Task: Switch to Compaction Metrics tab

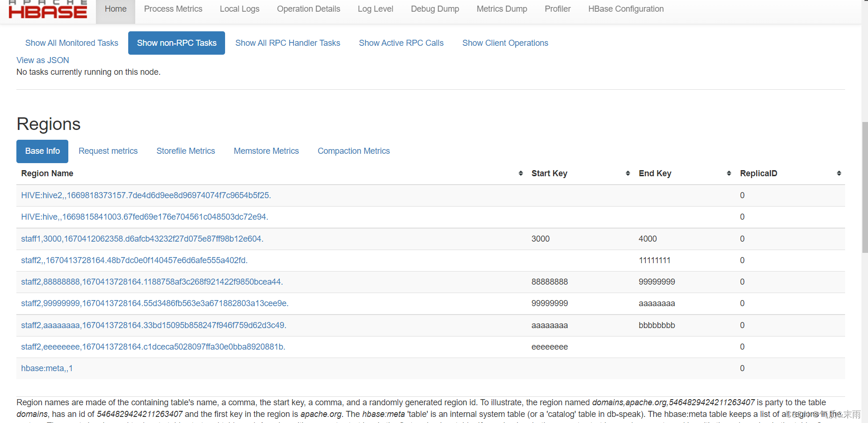Action: [354, 151]
